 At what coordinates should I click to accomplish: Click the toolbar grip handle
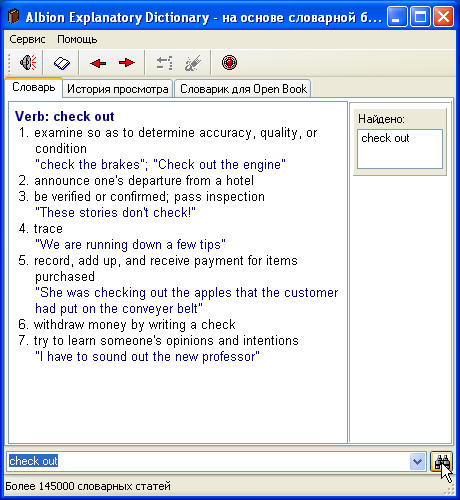[x=10, y=63]
